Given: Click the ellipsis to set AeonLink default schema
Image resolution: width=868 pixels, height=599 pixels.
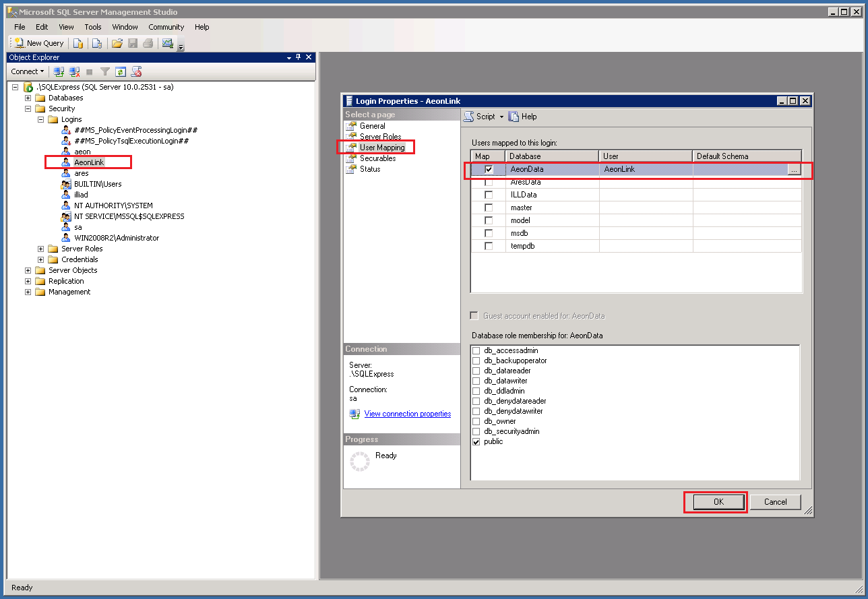Looking at the screenshot, I should pos(794,169).
